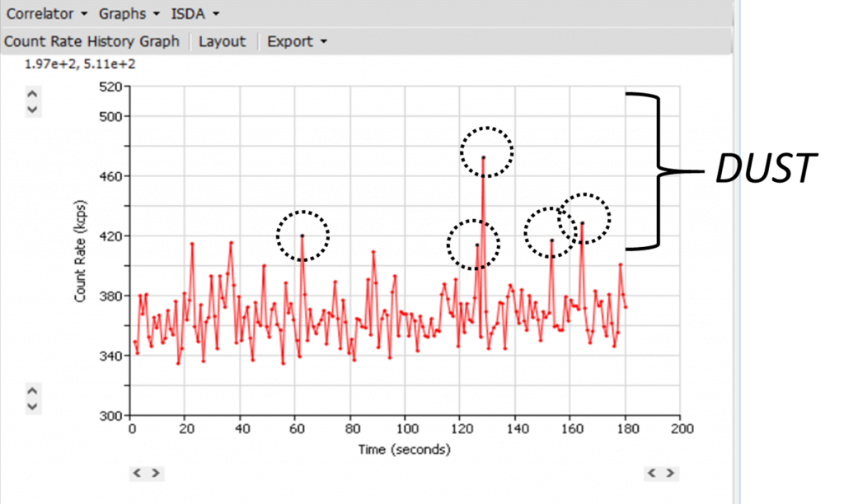Click the left pan arrow at bottom right
Screen dimensions: 844x504
650,473
